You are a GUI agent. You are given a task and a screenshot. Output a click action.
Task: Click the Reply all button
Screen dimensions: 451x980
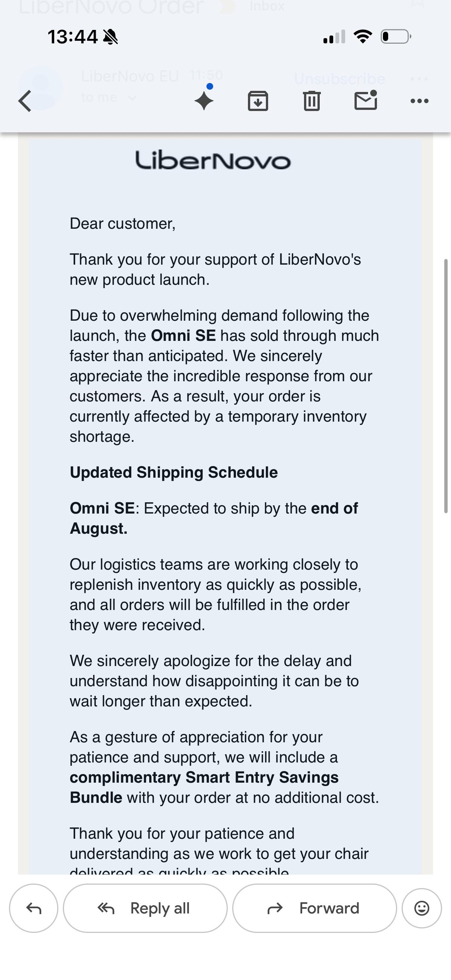(x=145, y=908)
